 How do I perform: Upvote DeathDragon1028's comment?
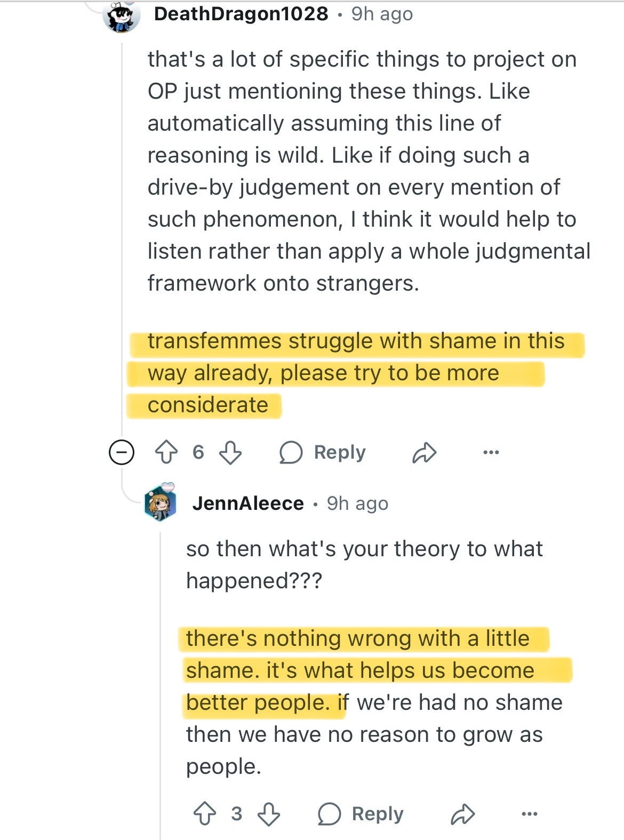tap(166, 452)
